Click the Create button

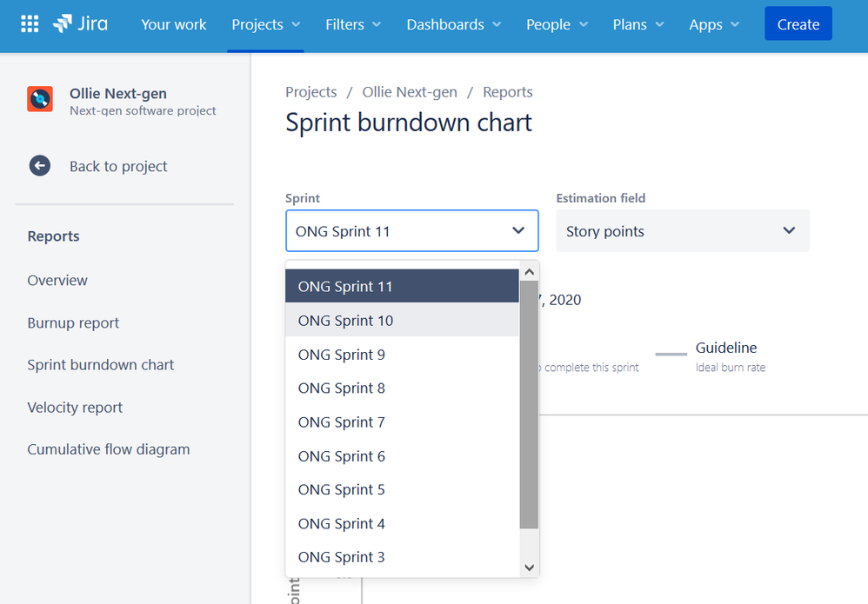(798, 23)
